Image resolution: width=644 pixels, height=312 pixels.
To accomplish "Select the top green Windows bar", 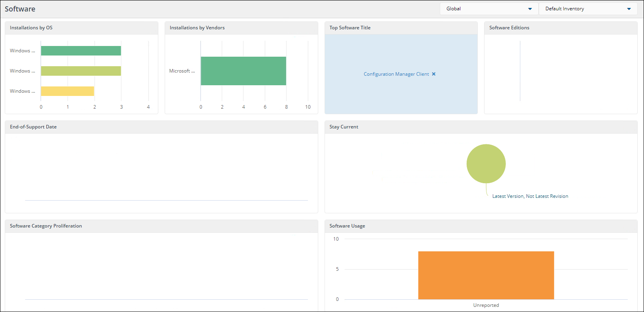I will [81, 51].
